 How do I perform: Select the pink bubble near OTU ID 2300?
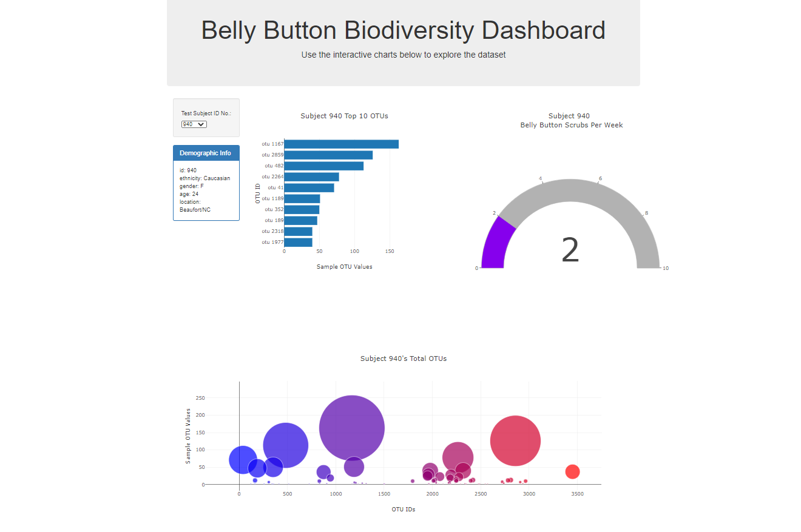(x=459, y=454)
